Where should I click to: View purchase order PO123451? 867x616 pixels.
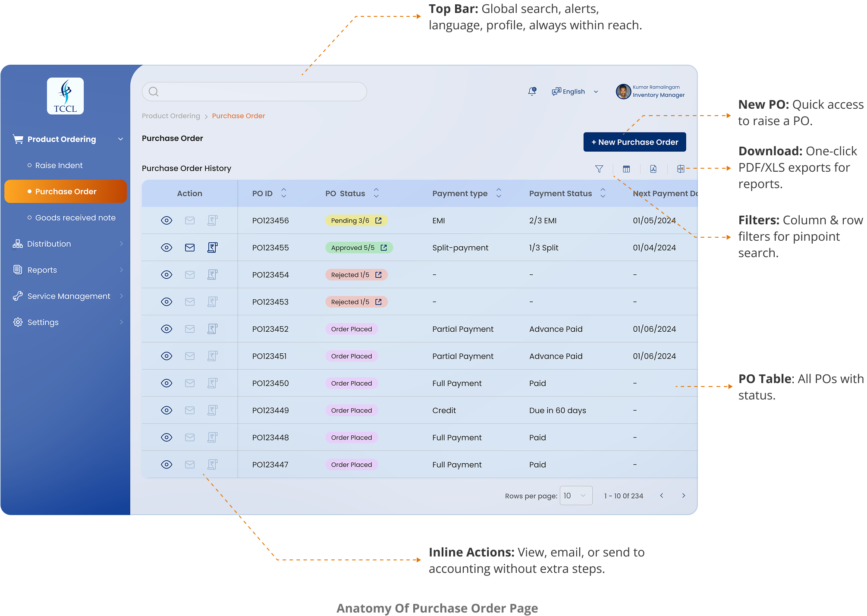pos(166,356)
